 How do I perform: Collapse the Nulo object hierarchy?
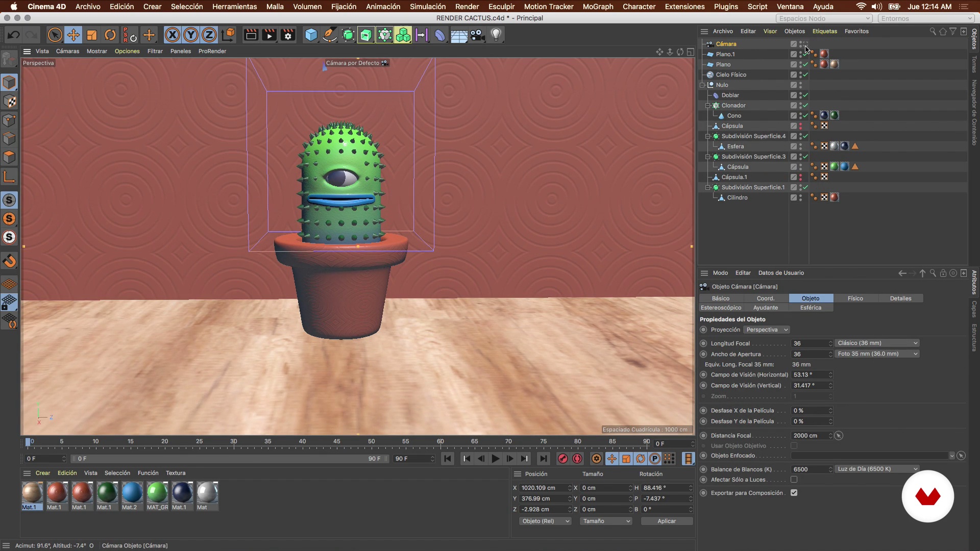coord(702,85)
